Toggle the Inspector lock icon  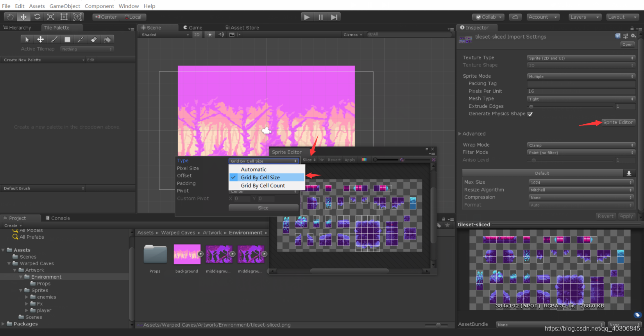point(632,28)
